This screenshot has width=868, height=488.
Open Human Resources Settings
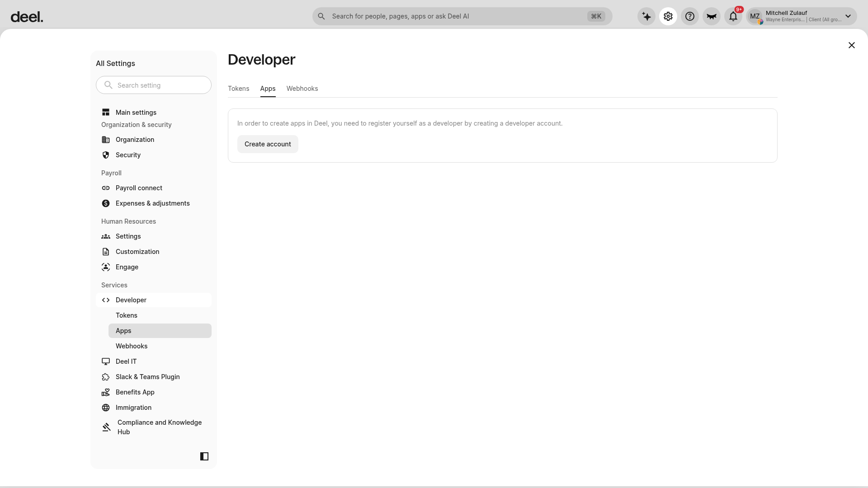pos(154,236)
